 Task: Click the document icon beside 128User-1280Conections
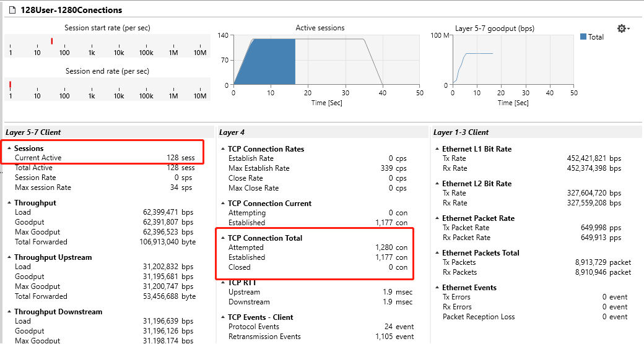[x=12, y=10]
